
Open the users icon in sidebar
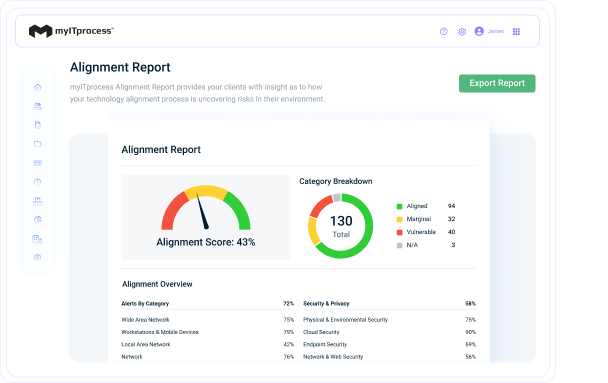38,106
